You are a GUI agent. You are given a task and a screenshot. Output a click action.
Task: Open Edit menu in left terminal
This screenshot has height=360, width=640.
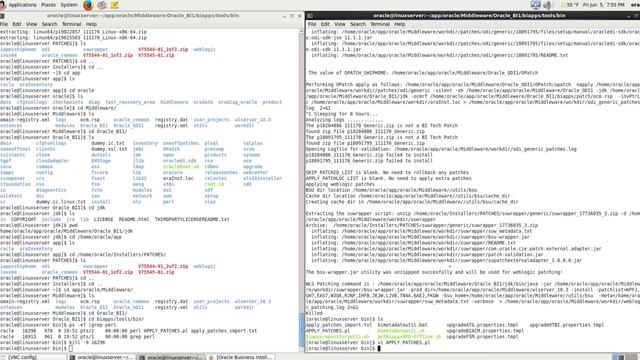click(x=16, y=24)
